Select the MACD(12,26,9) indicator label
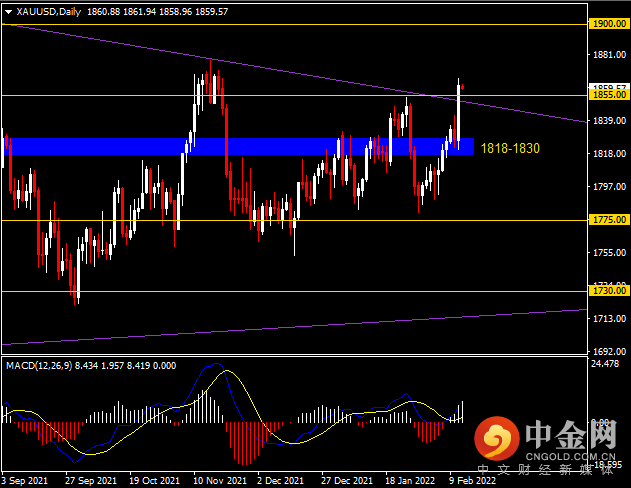Screen dimensions: 631x488 tap(39, 365)
